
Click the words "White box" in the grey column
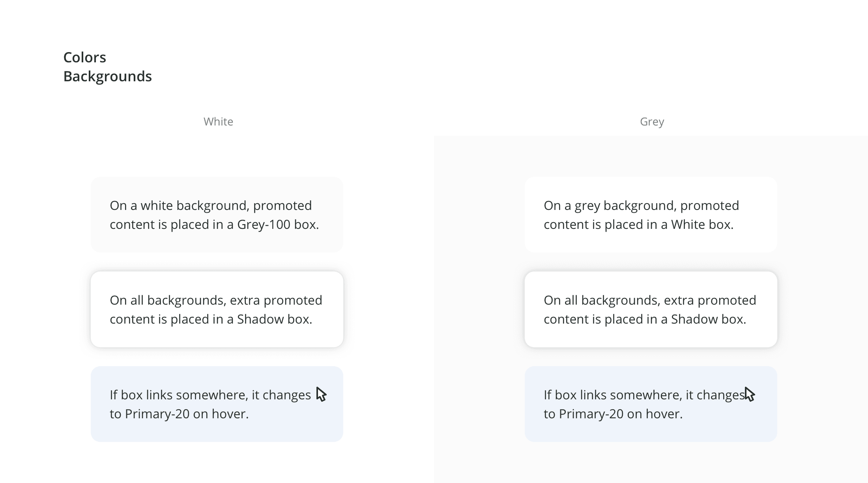[702, 225]
